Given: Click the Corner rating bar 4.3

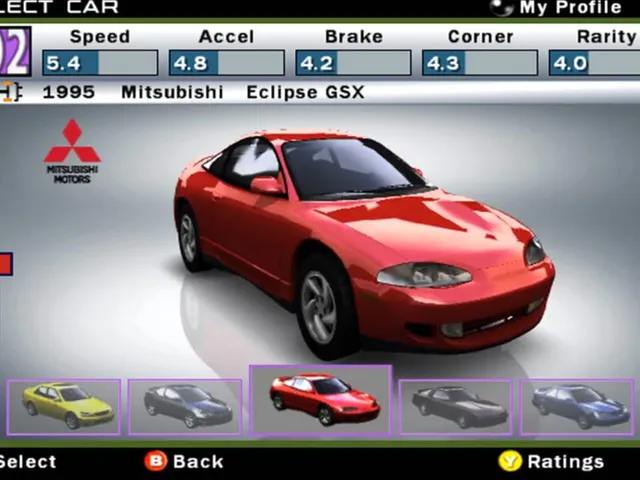Looking at the screenshot, I should 480,63.
